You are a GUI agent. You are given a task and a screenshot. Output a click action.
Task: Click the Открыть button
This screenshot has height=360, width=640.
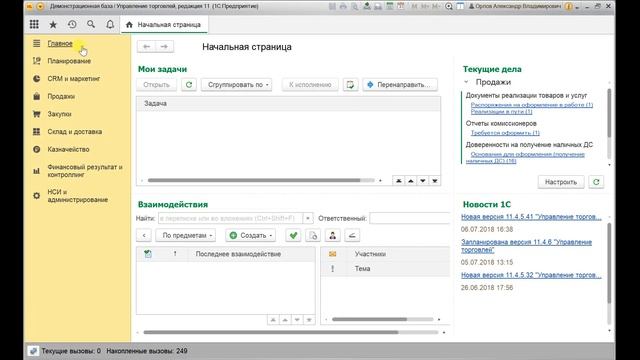(x=156, y=84)
